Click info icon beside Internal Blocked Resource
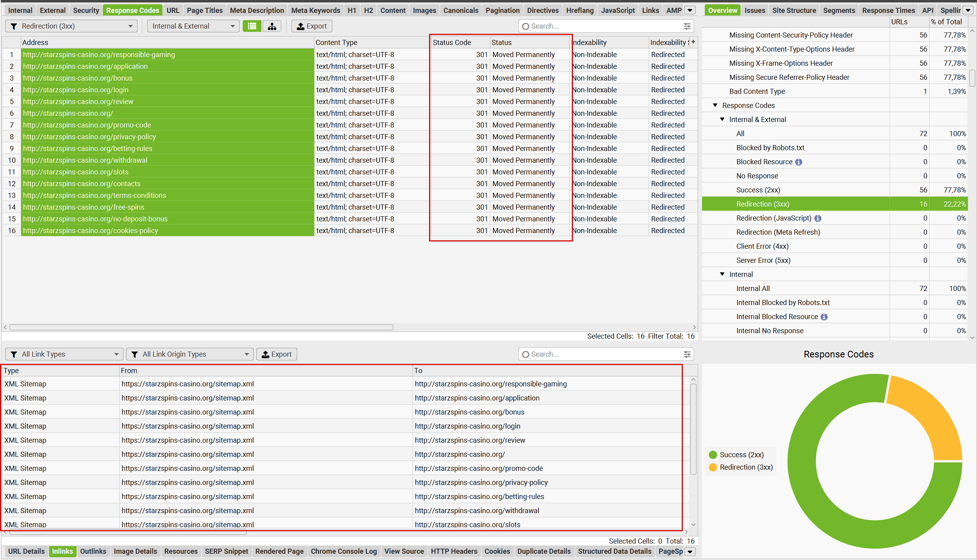Screen dimensions: 977x560 coord(824,317)
